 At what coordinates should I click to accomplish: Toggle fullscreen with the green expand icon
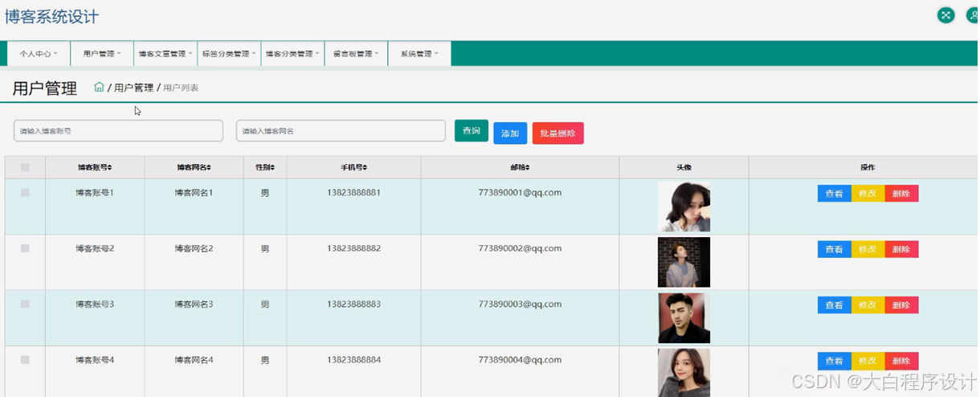pyautogui.click(x=946, y=15)
